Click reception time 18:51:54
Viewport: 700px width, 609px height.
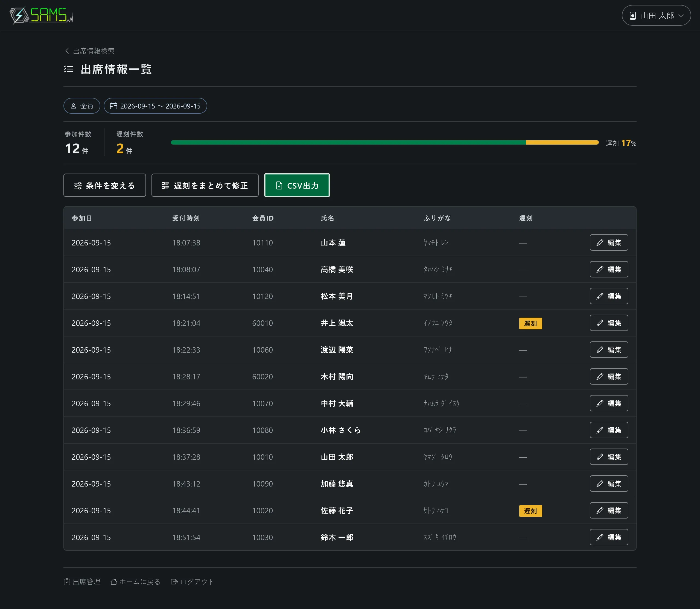click(186, 538)
